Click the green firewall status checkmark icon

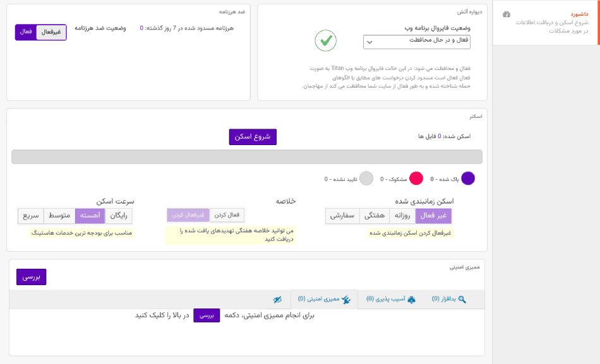point(326,40)
